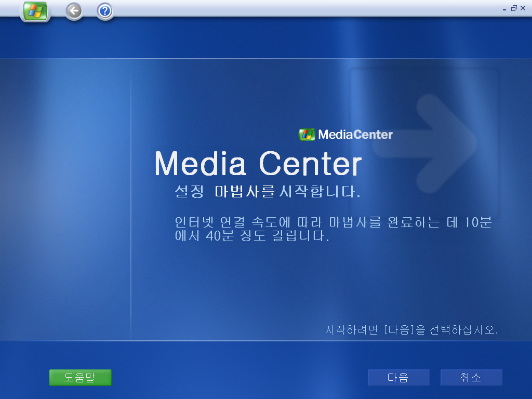
Task: Click the MediaCenter logo above the title
Action: [345, 135]
